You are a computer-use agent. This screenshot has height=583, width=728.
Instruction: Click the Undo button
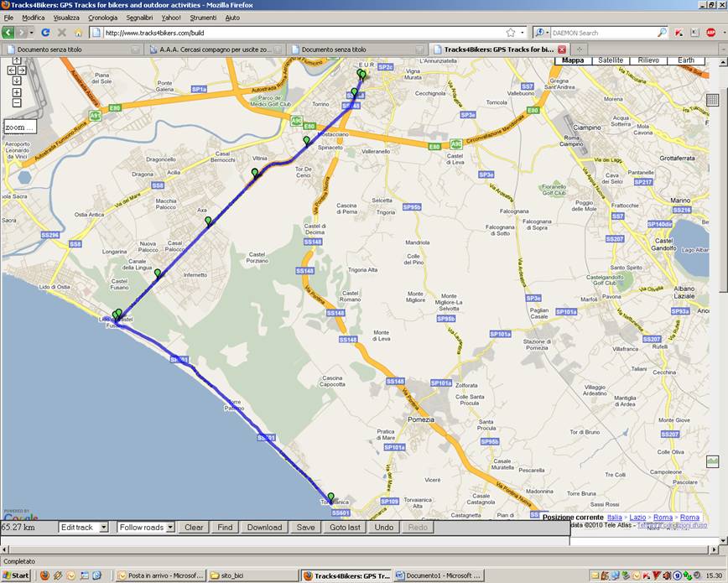[384, 528]
